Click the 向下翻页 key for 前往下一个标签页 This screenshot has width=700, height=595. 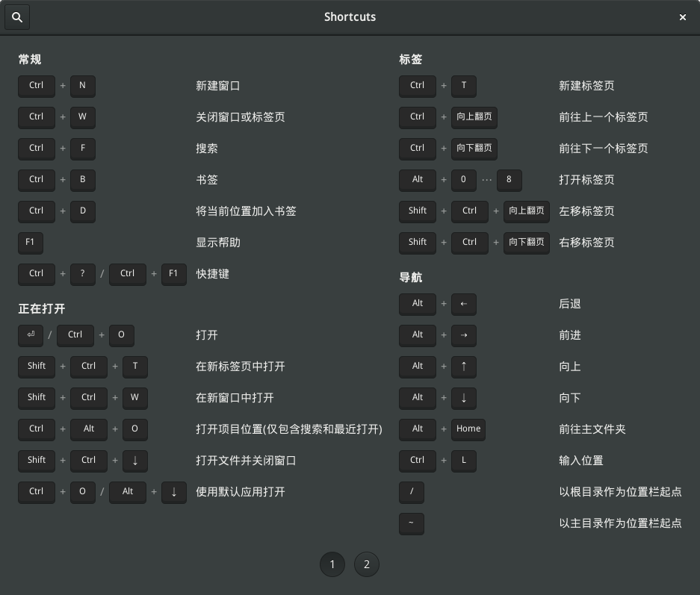click(474, 149)
